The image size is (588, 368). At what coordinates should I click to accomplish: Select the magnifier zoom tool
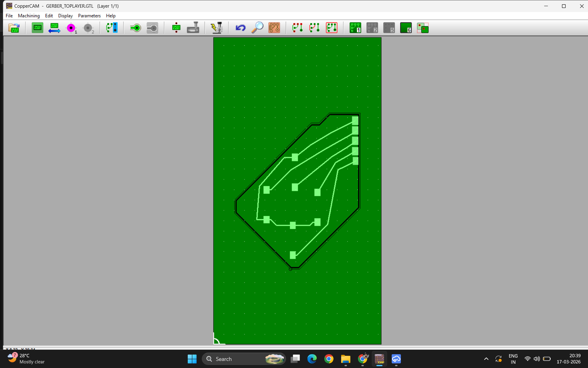[257, 28]
